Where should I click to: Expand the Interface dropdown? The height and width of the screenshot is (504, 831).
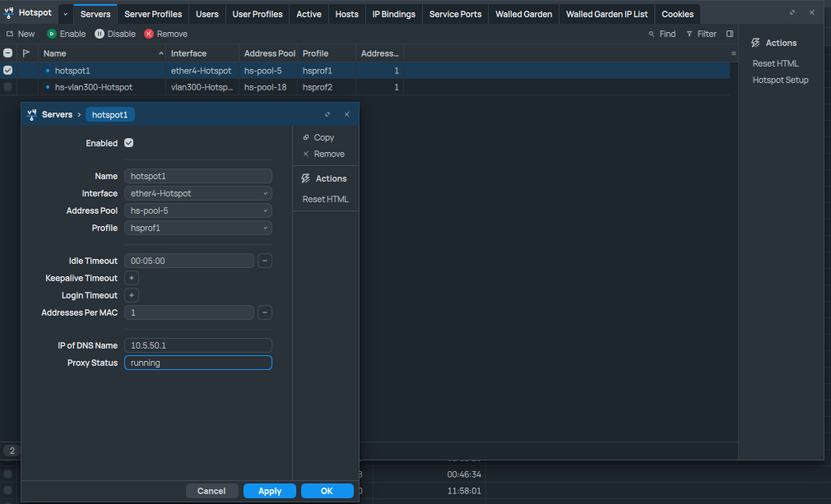tap(265, 193)
